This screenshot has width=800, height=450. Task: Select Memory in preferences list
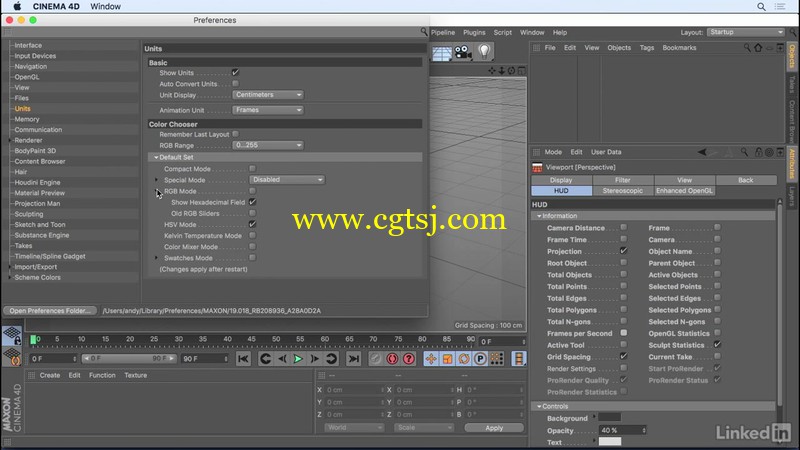[x=27, y=119]
